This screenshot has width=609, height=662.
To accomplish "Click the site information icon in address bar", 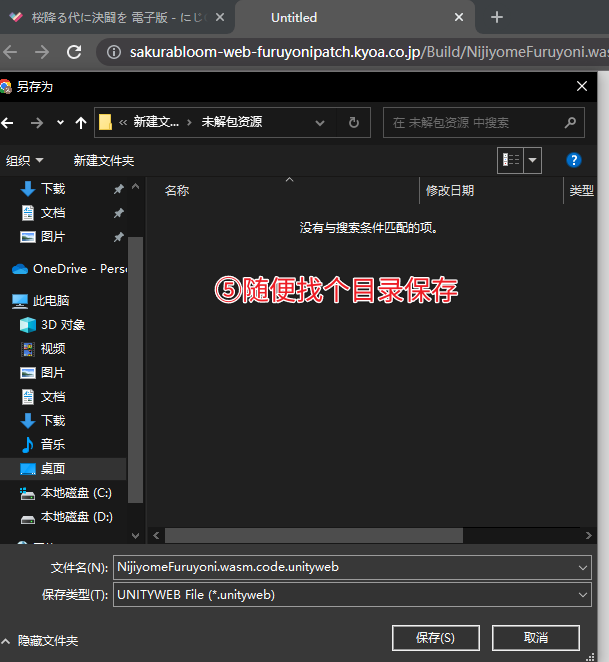I will pyautogui.click(x=114, y=52).
